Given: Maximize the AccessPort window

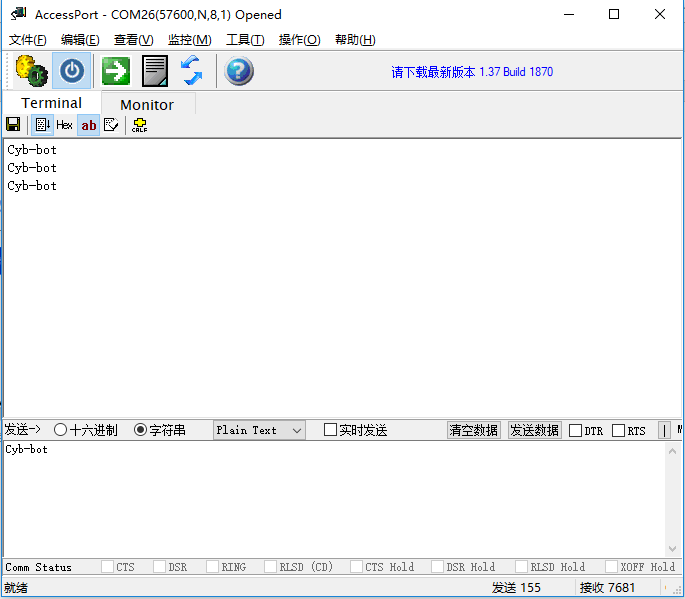Looking at the screenshot, I should [x=614, y=14].
